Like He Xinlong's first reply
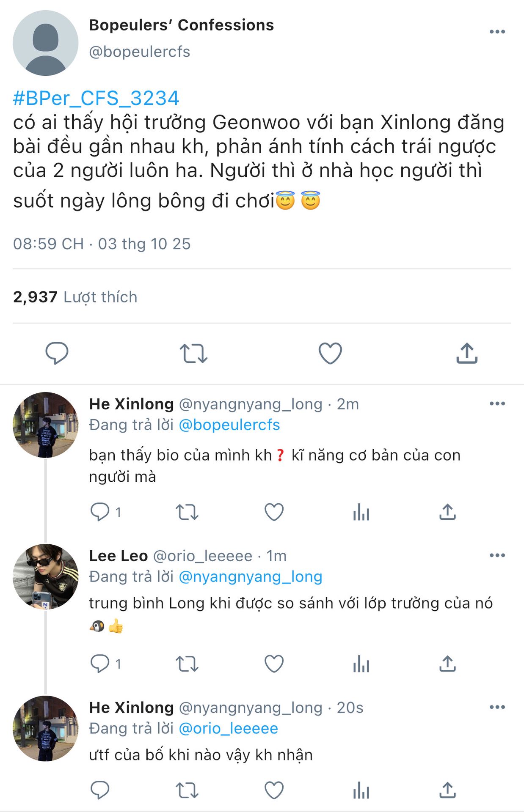Screen dimensions: 524x812 [x=274, y=512]
